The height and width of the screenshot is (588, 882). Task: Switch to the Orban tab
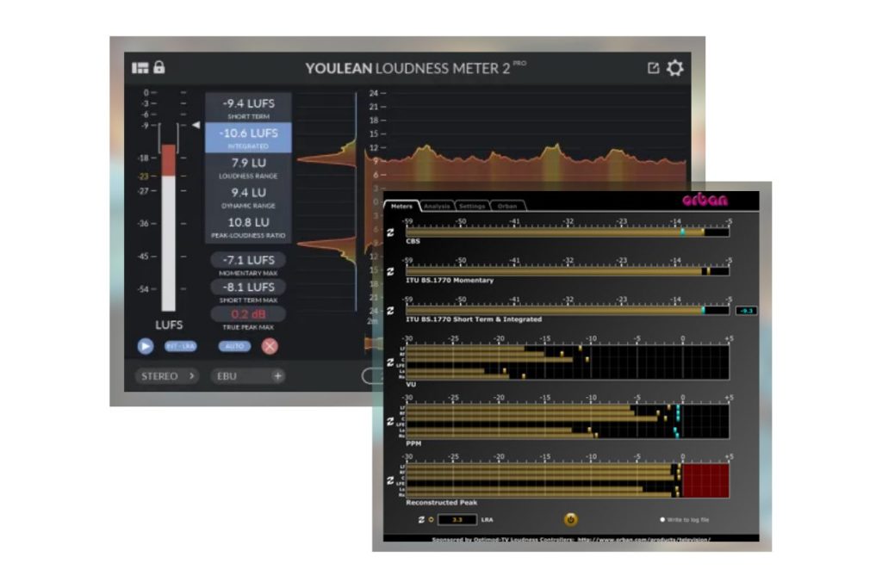pyautogui.click(x=507, y=206)
